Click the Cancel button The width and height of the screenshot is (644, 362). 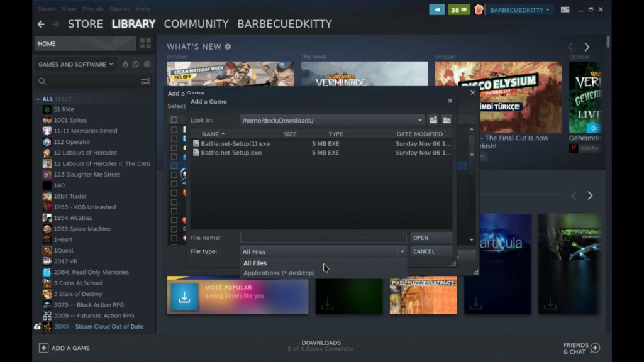click(x=431, y=251)
